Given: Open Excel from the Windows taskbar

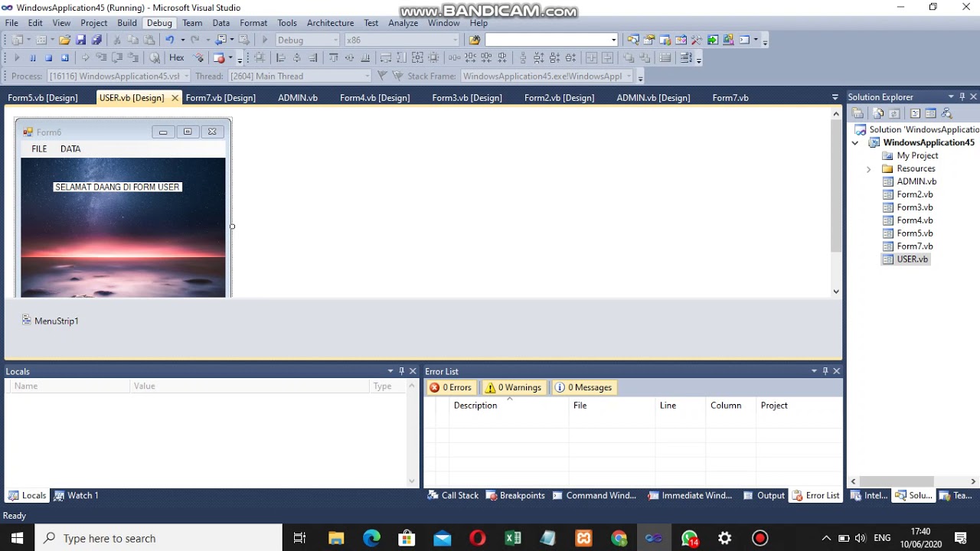Looking at the screenshot, I should tap(513, 538).
